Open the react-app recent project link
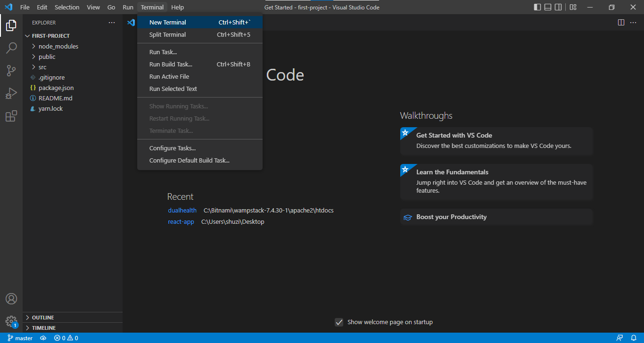 (x=181, y=221)
